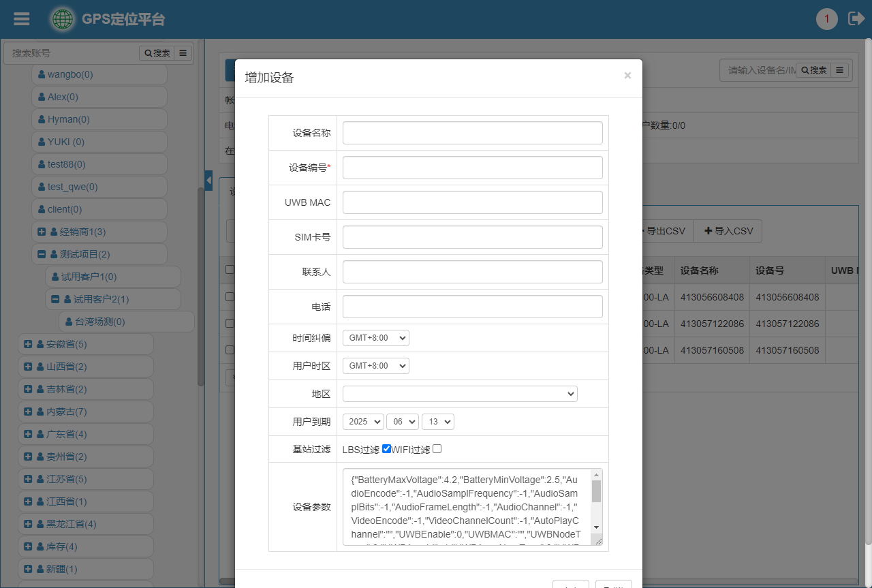Click the sidebar collapse arrow handle
This screenshot has width=872, height=588.
[208, 181]
